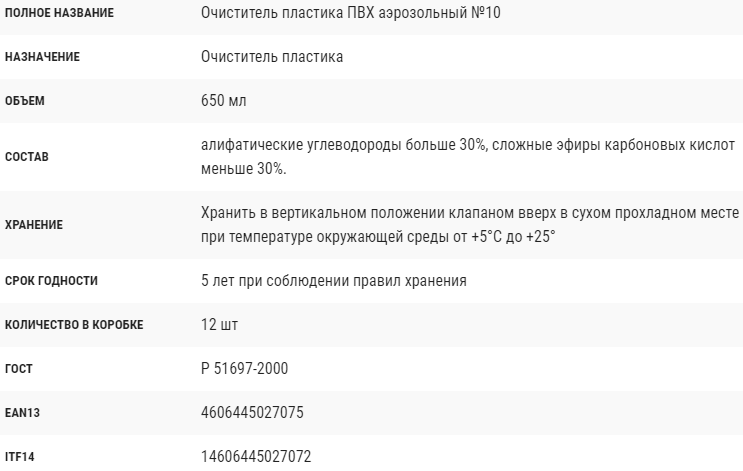This screenshot has height=471, width=743.
Task: Click the ХРАНЕНИЕ row label
Action: 34,225
